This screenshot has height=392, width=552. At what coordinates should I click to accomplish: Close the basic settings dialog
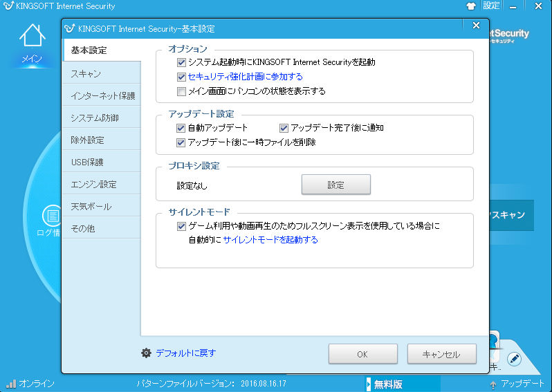coord(477,26)
